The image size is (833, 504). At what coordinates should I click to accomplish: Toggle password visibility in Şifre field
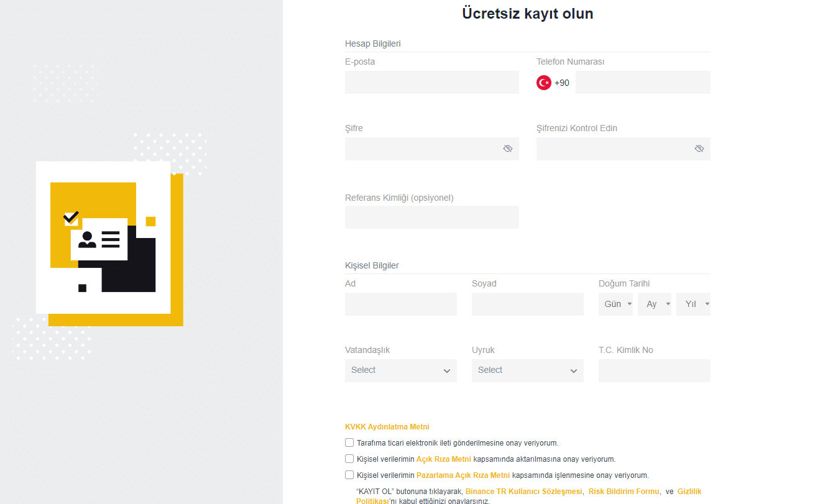(507, 149)
